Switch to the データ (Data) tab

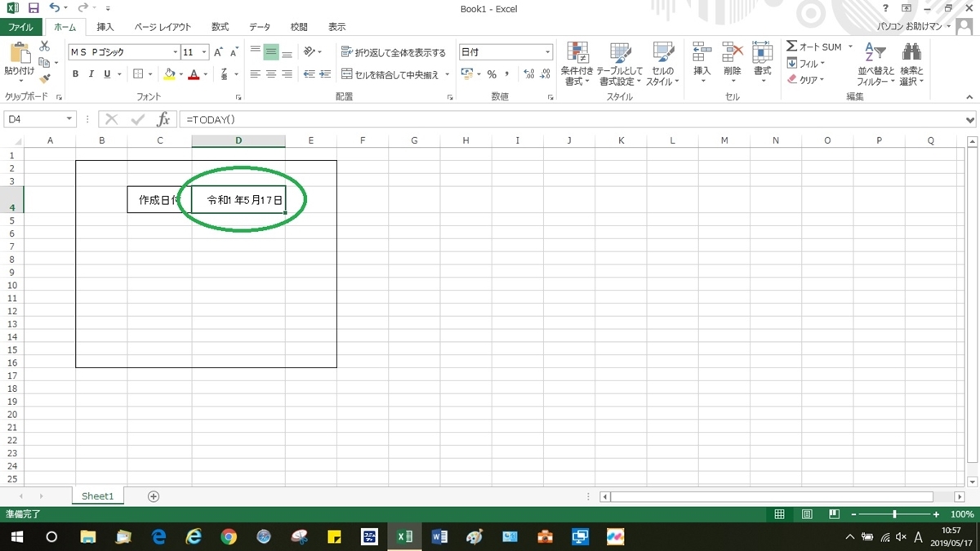point(260,27)
